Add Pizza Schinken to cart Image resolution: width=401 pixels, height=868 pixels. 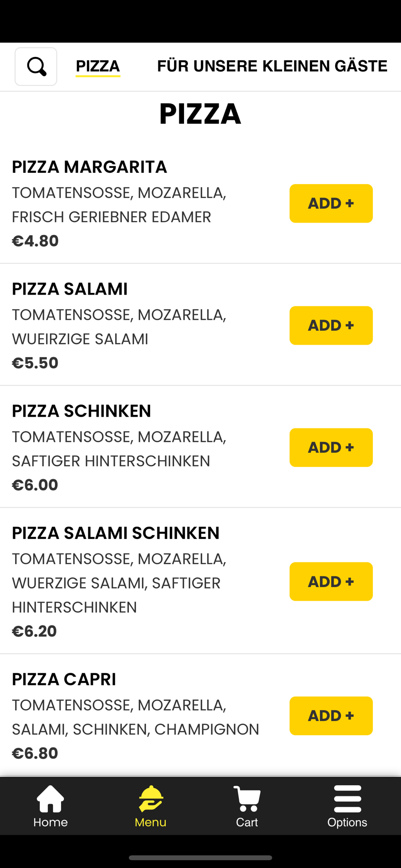pyautogui.click(x=331, y=447)
